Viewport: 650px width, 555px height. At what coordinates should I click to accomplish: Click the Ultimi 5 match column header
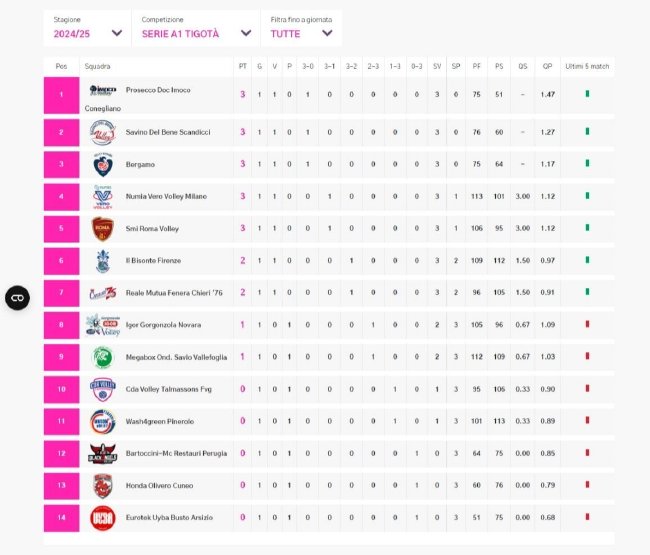pyautogui.click(x=587, y=66)
